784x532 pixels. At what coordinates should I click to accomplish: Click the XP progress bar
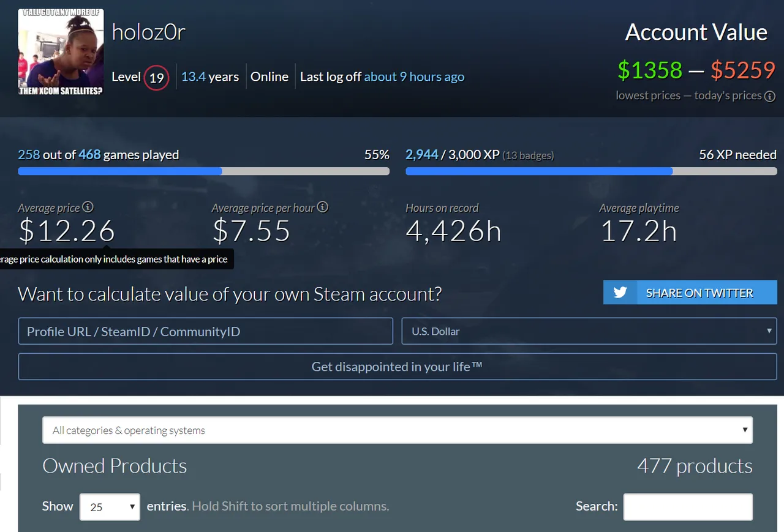[x=591, y=171]
